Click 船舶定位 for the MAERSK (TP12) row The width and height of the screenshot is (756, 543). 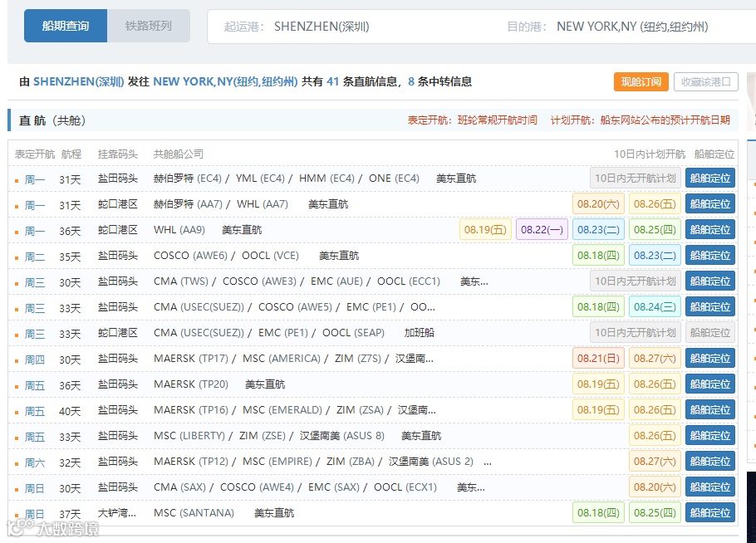pos(710,462)
